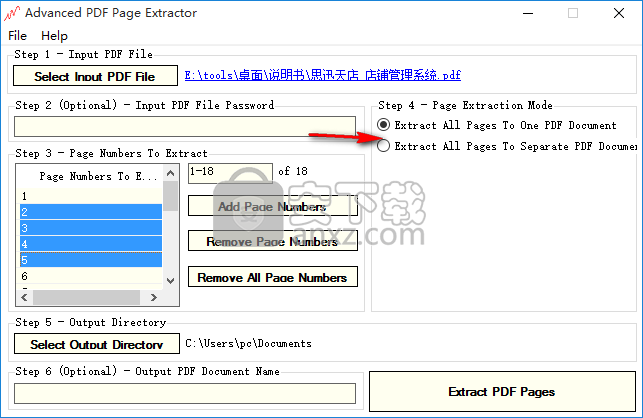Click Remove All Page Numbers button
The image size is (643, 418).
(x=273, y=277)
